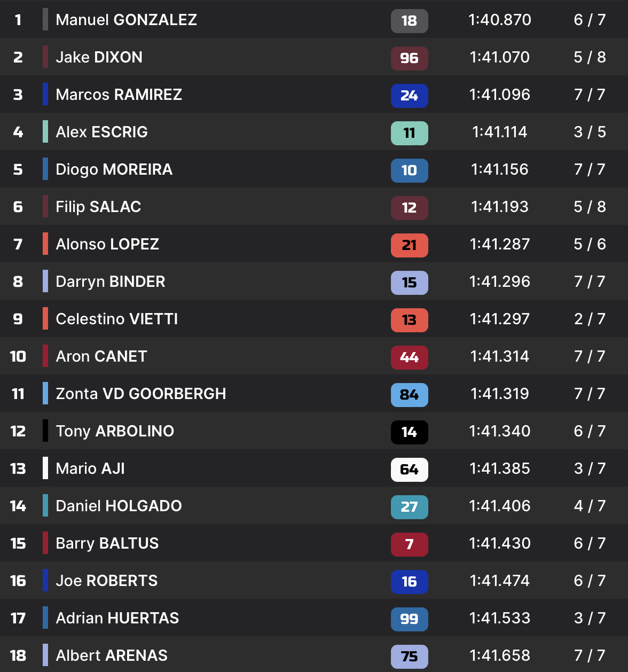Click the number 75 badge for Arenas

pyautogui.click(x=409, y=657)
